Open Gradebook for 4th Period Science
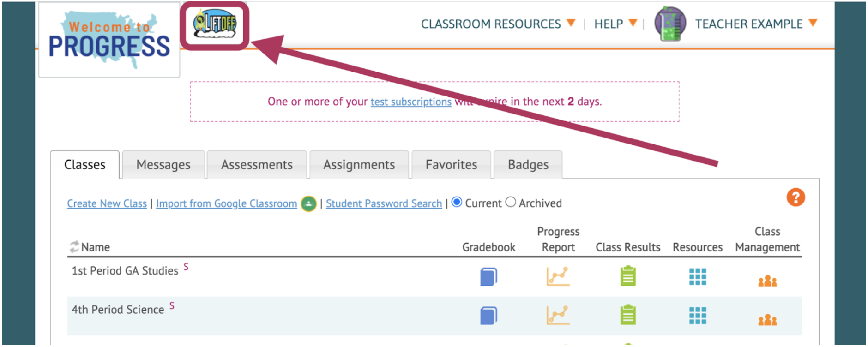 (x=488, y=316)
